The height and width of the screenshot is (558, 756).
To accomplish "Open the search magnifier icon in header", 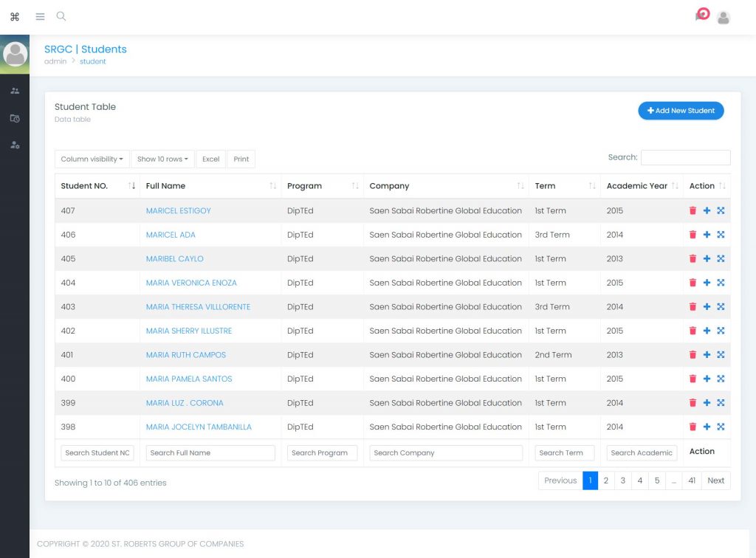I will pos(61,16).
